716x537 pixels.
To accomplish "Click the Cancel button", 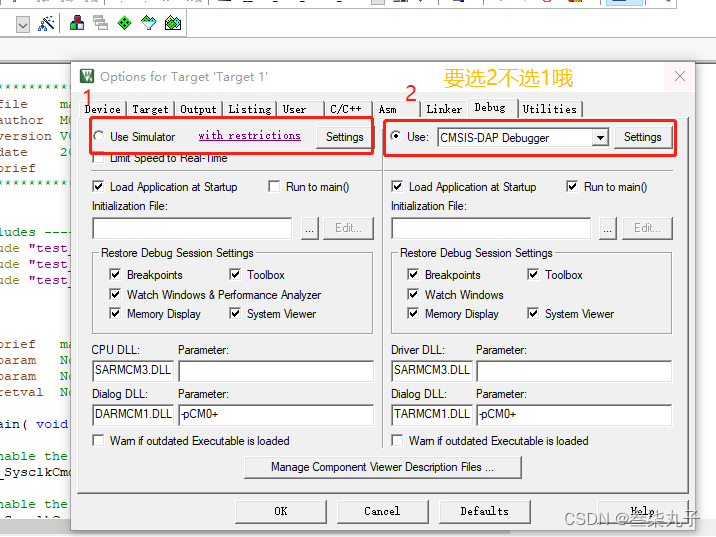I will 382,511.
